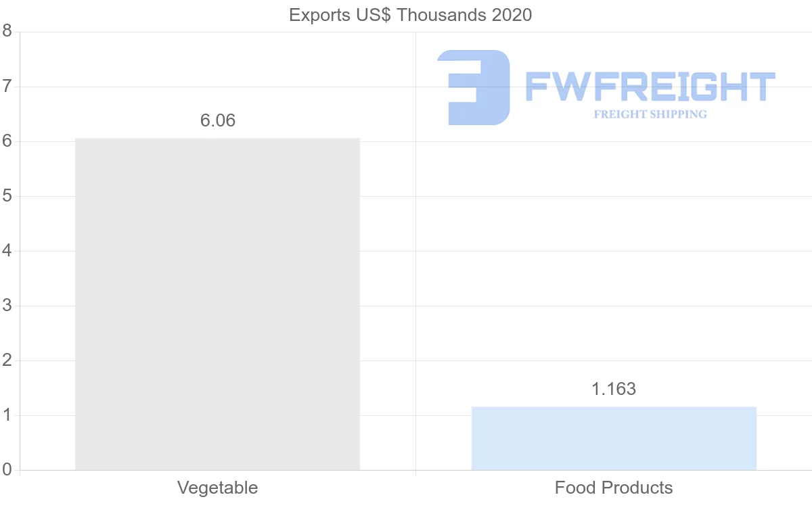Click the 1.163 value label

click(614, 389)
